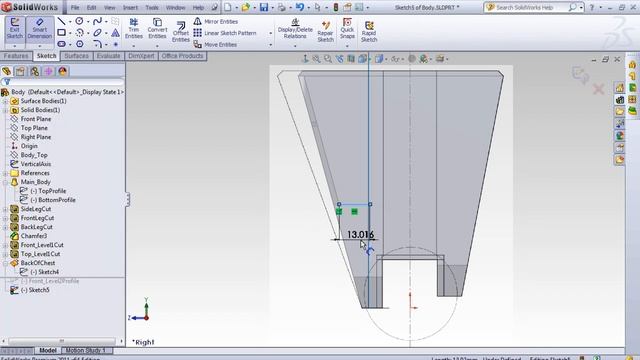This screenshot has width=640, height=360.
Task: Click the Repair Sketch tool
Action: click(325, 32)
